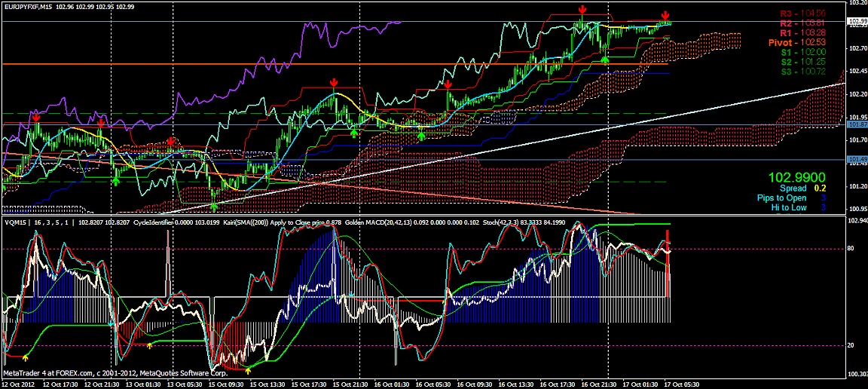Click the large green 102.9900 price readout

click(x=796, y=178)
